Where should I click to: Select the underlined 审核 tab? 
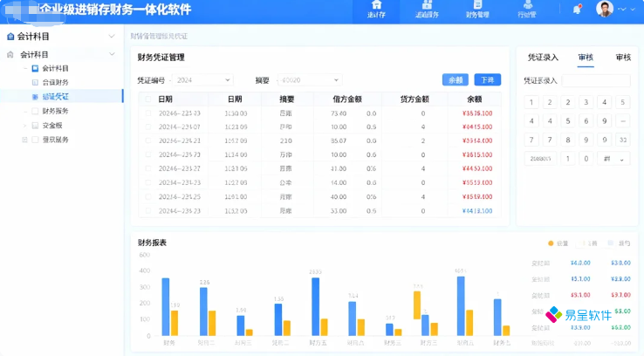point(586,58)
